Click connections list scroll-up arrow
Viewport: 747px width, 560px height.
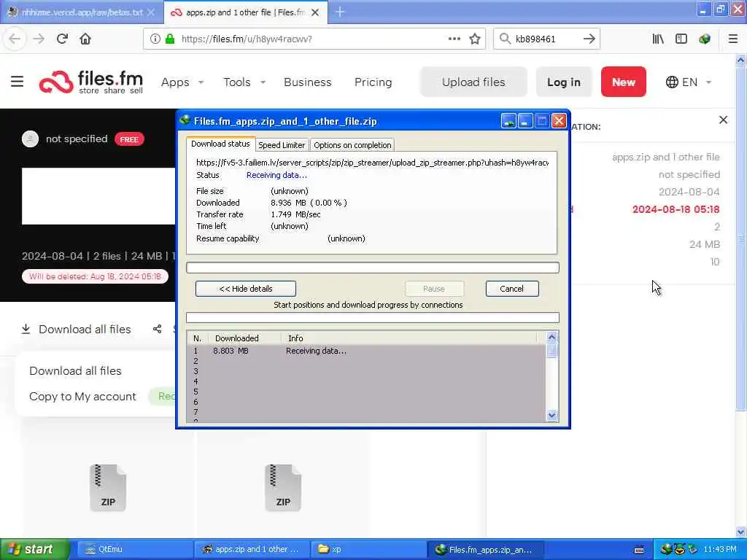551,337
